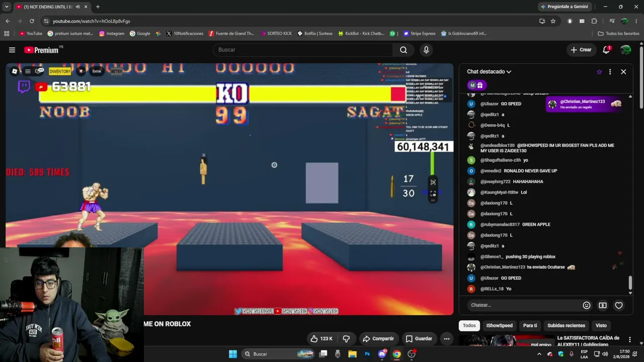Screen dimensions: 644x362
Task: Go back in browser history
Action: tap(8, 21)
